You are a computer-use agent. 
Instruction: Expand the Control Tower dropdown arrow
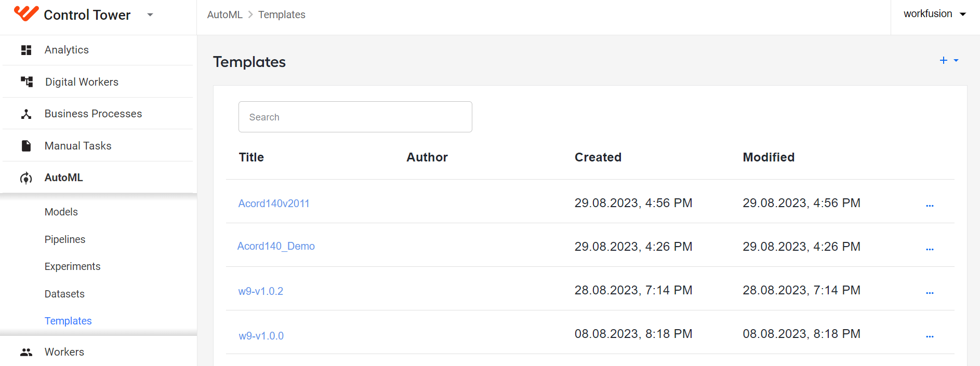click(150, 15)
